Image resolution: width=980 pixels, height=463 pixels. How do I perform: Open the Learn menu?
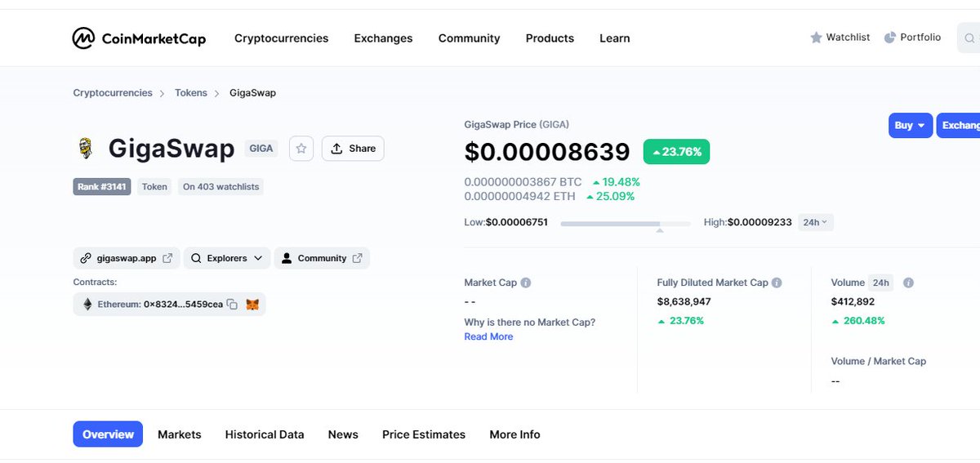[x=614, y=38]
